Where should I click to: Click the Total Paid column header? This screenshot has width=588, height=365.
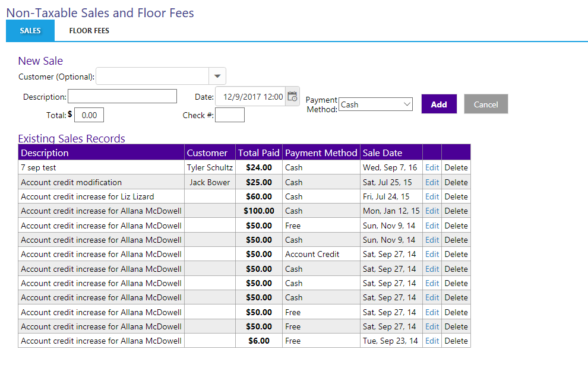259,153
